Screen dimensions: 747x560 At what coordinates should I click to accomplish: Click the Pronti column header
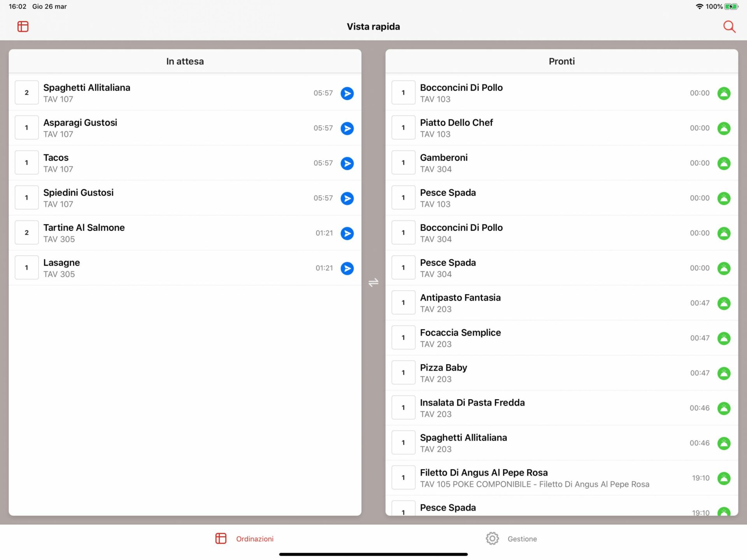tap(561, 61)
